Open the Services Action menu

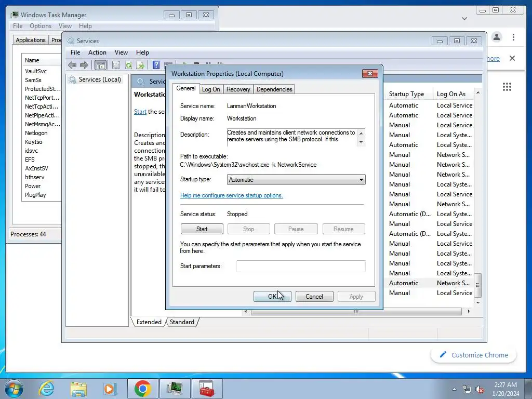[x=97, y=52]
